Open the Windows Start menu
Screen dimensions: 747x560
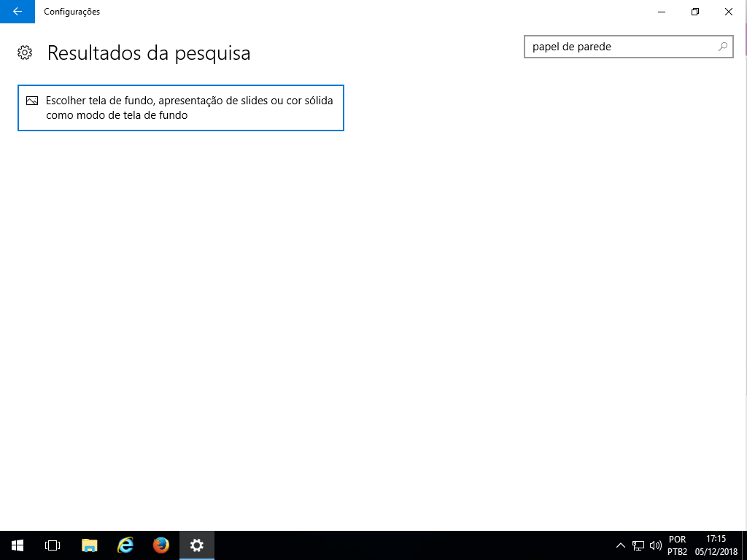17,545
